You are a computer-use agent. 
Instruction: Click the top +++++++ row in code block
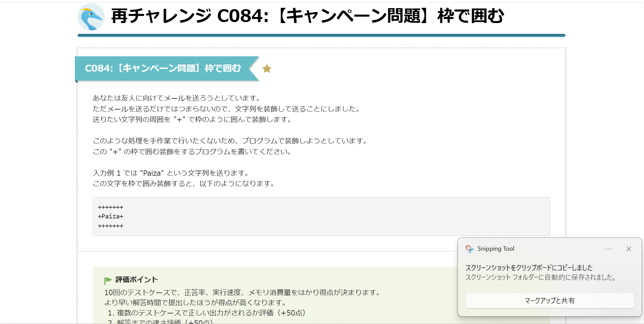coord(111,207)
